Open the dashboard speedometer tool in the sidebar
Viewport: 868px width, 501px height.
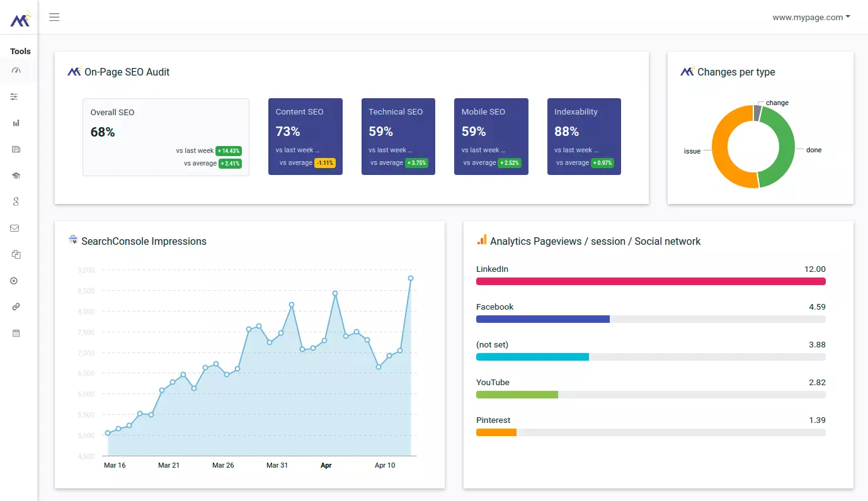point(16,70)
